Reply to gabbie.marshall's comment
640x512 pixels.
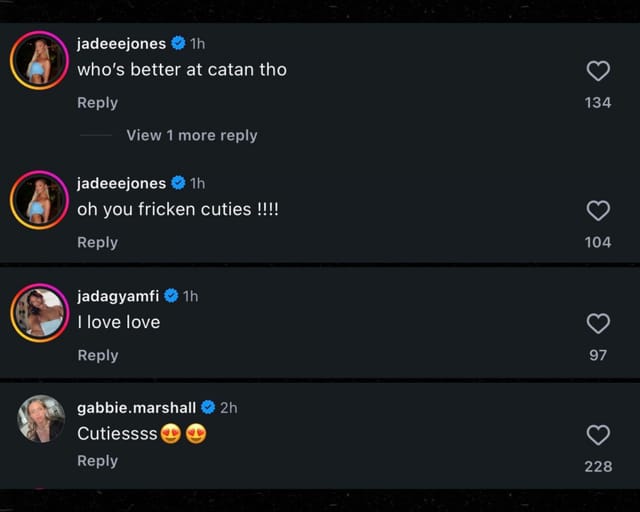pyautogui.click(x=98, y=461)
